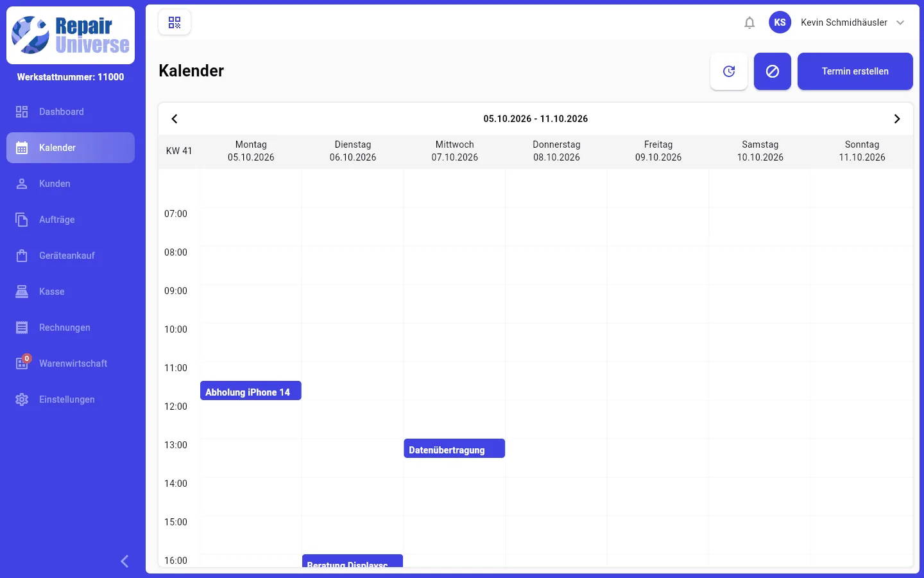The height and width of the screenshot is (578, 924).
Task: Select the Sonntag 11.10.2026 column header
Action: pos(862,151)
